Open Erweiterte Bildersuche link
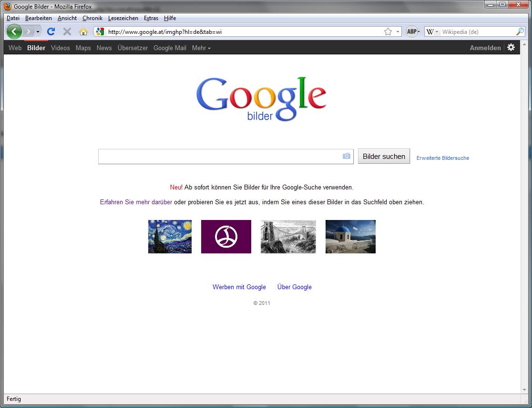This screenshot has width=532, height=408. 442,158
